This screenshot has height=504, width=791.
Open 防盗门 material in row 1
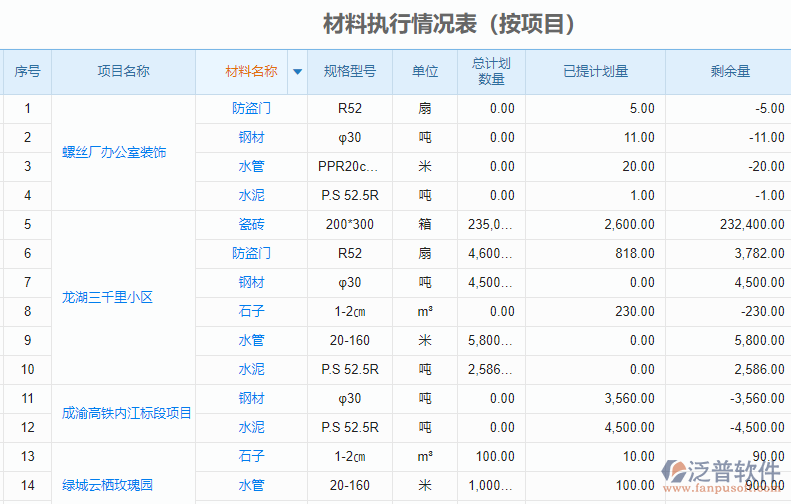(252, 109)
